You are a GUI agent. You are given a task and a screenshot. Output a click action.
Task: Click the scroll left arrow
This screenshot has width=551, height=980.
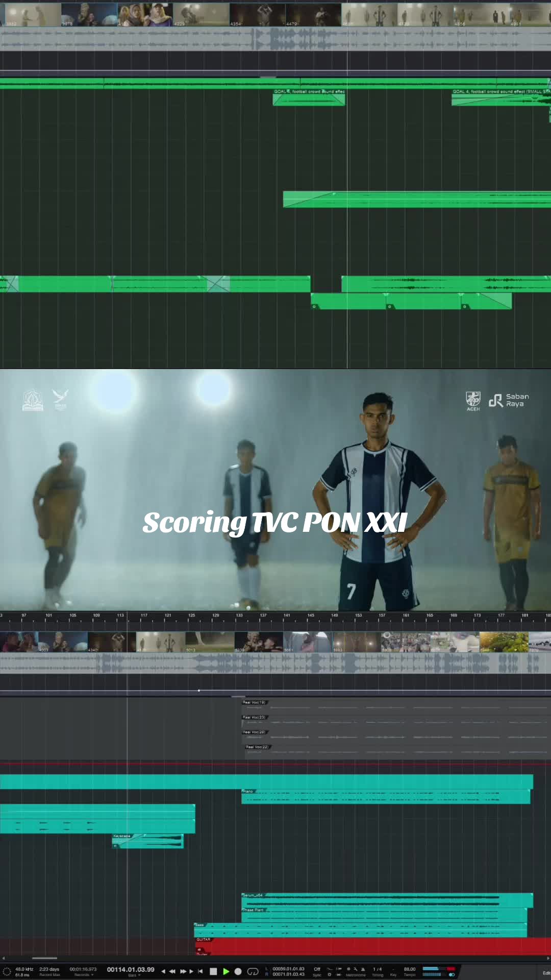3,958
